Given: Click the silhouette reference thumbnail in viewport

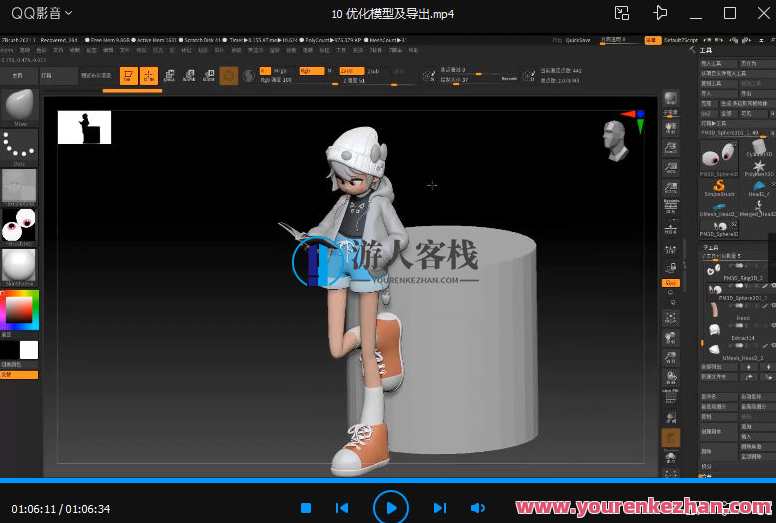Looking at the screenshot, I should (x=84, y=127).
